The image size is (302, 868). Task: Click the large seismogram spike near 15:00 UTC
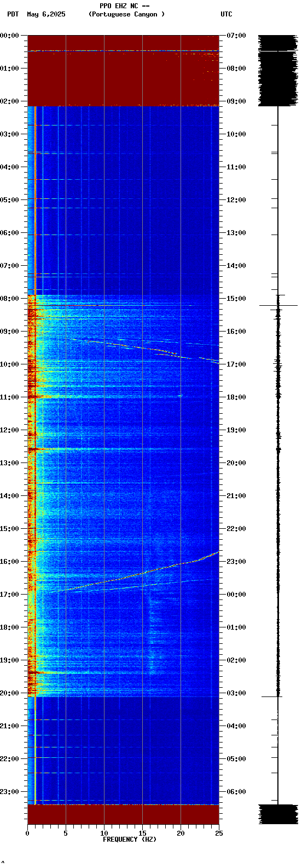pos(278,305)
